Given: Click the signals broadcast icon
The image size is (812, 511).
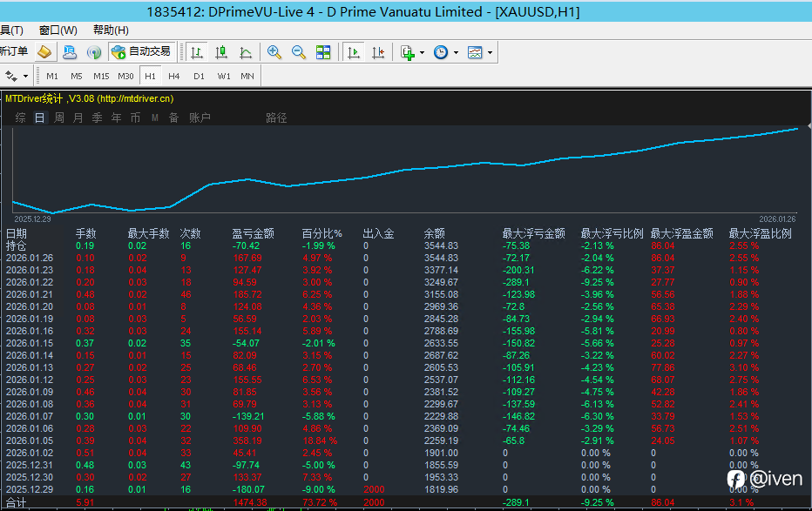Looking at the screenshot, I should tap(94, 52).
